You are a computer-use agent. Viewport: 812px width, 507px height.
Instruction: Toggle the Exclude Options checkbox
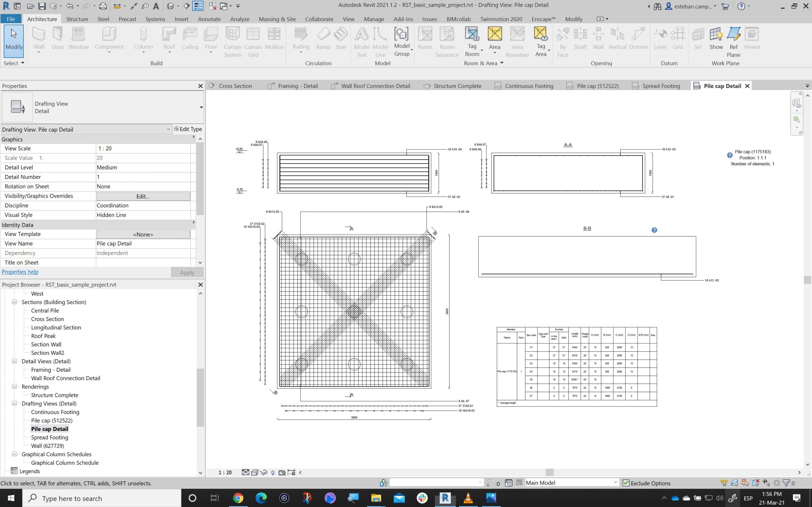(x=626, y=483)
